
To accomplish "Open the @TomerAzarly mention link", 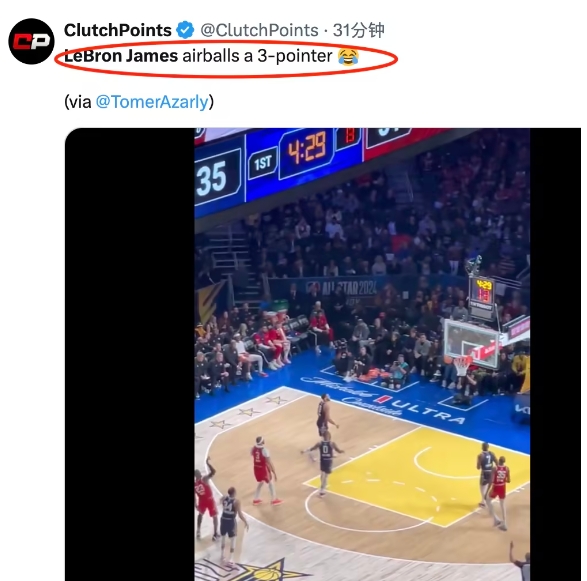I will coord(152,102).
